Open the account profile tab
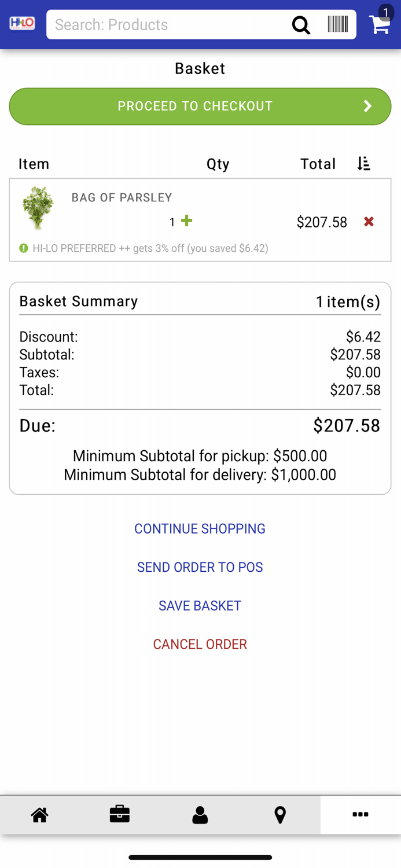 tap(200, 815)
